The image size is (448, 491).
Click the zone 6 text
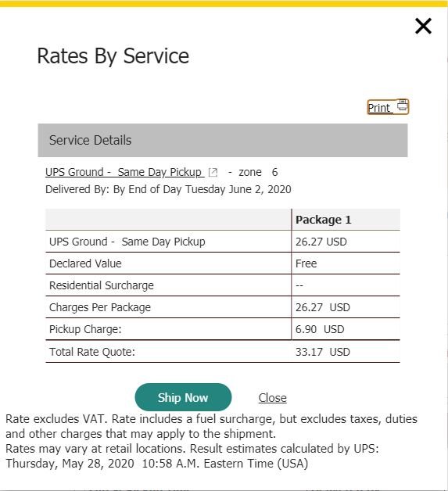[258, 172]
